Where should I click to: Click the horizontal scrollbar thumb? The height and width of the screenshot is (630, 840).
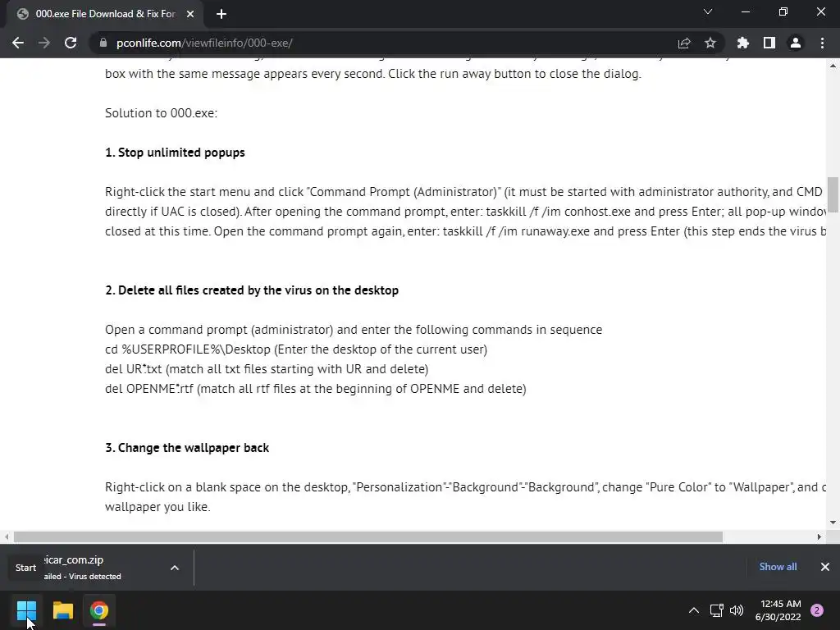[x=368, y=536]
